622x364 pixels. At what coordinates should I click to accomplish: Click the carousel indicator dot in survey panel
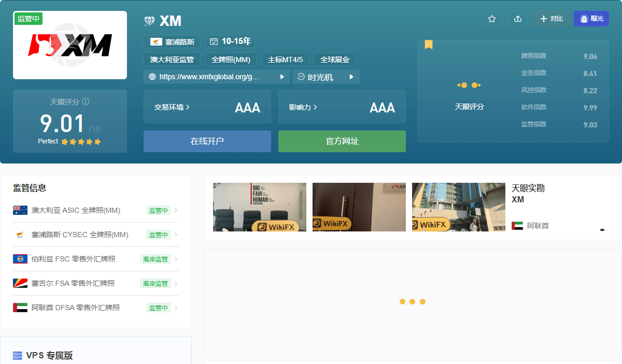[x=602, y=229]
